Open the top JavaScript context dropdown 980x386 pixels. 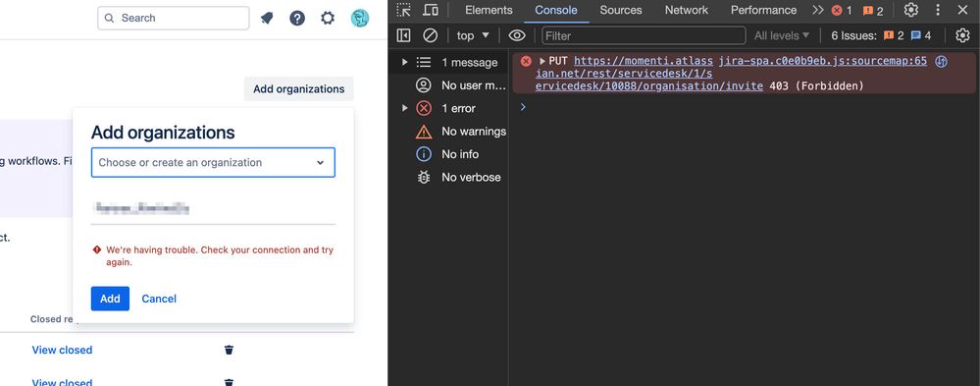coord(473,35)
